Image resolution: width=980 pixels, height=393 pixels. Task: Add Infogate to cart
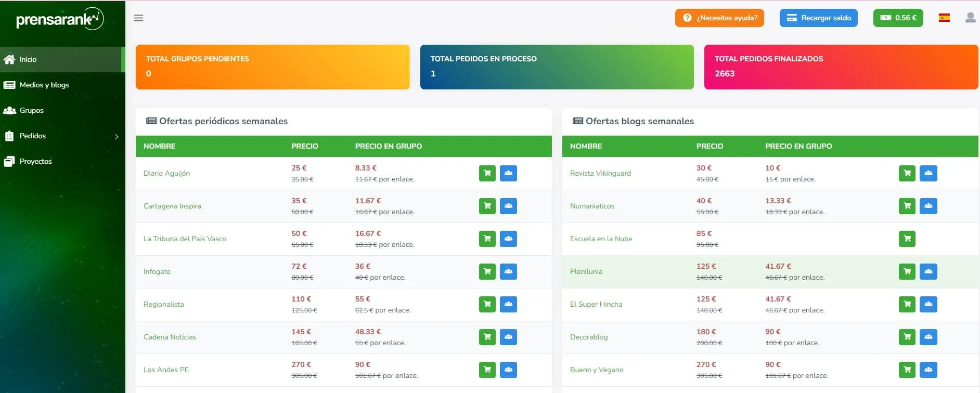coord(487,271)
